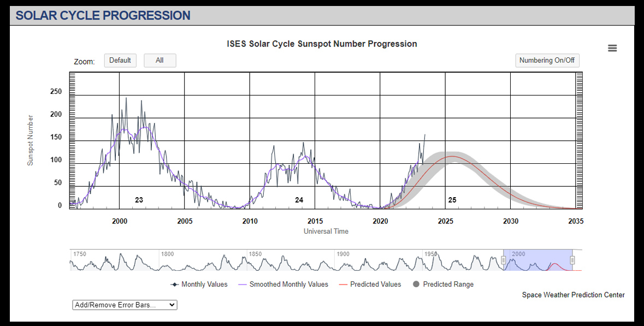The width and height of the screenshot is (644, 326).
Task: Open Add/Remove Error Bars dropdown
Action: [125, 305]
